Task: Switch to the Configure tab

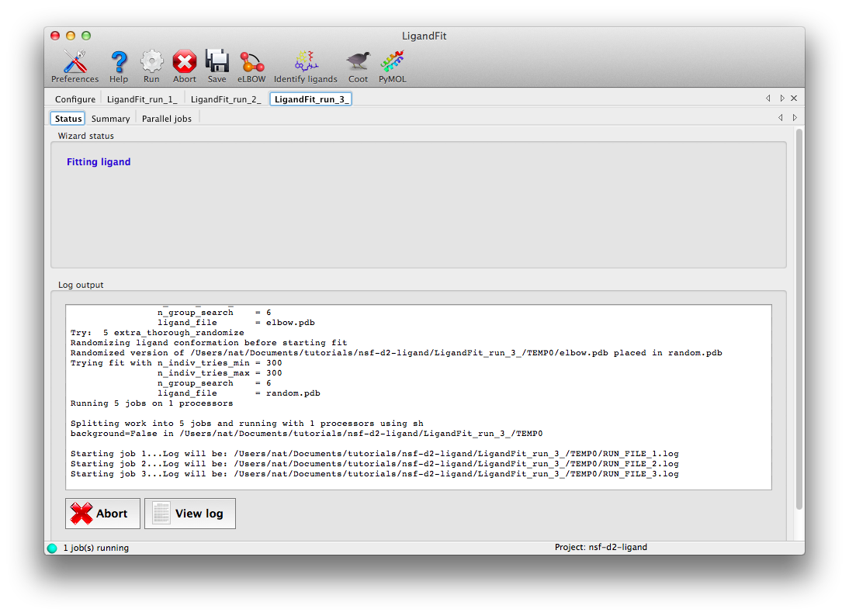Action: click(x=75, y=99)
